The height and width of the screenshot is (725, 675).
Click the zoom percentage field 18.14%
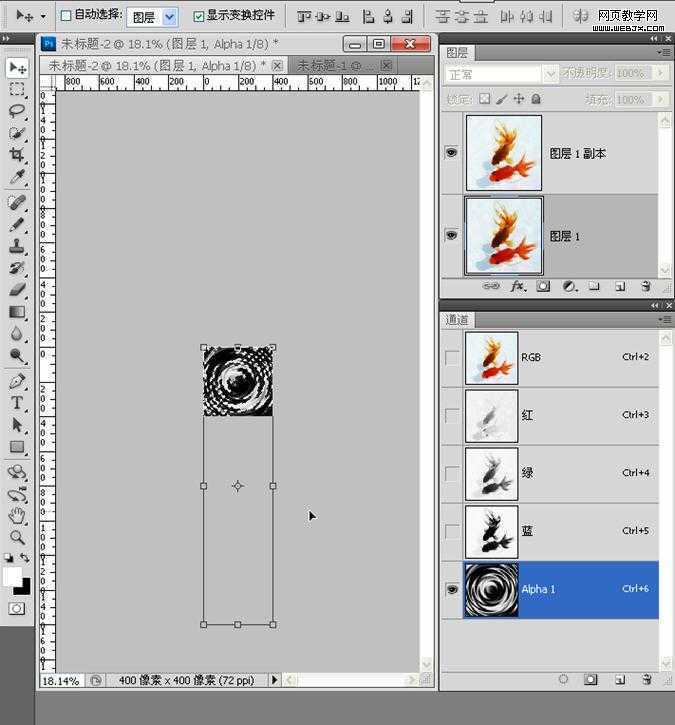61,681
